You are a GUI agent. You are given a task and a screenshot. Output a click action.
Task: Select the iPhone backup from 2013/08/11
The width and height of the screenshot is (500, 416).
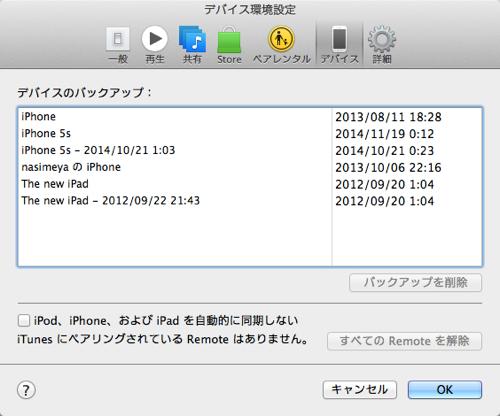tap(250, 117)
